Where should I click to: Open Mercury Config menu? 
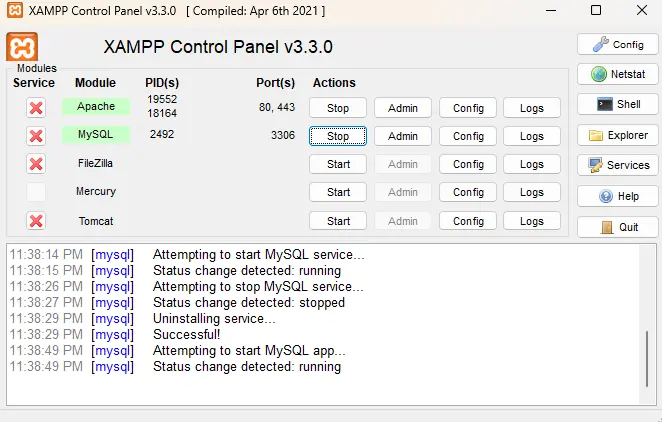point(468,192)
